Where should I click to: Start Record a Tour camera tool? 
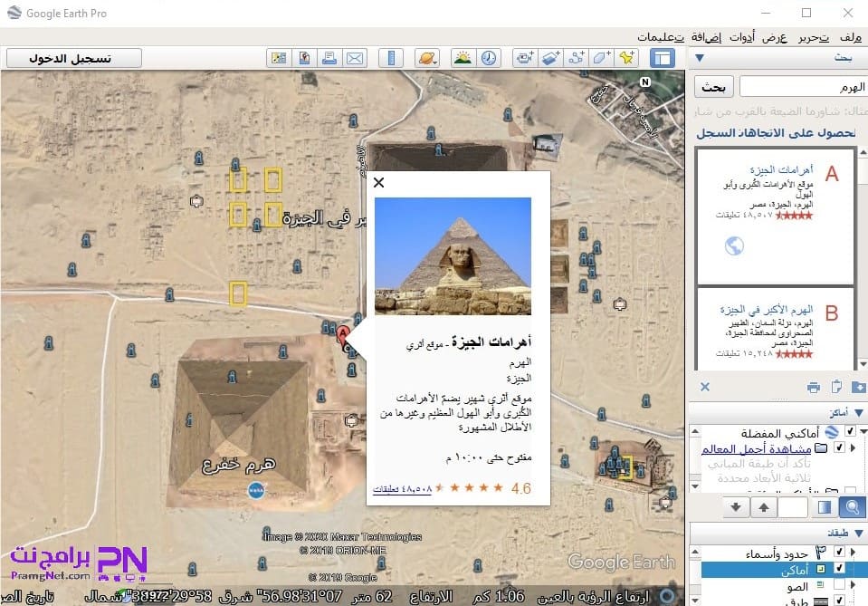coord(524,58)
